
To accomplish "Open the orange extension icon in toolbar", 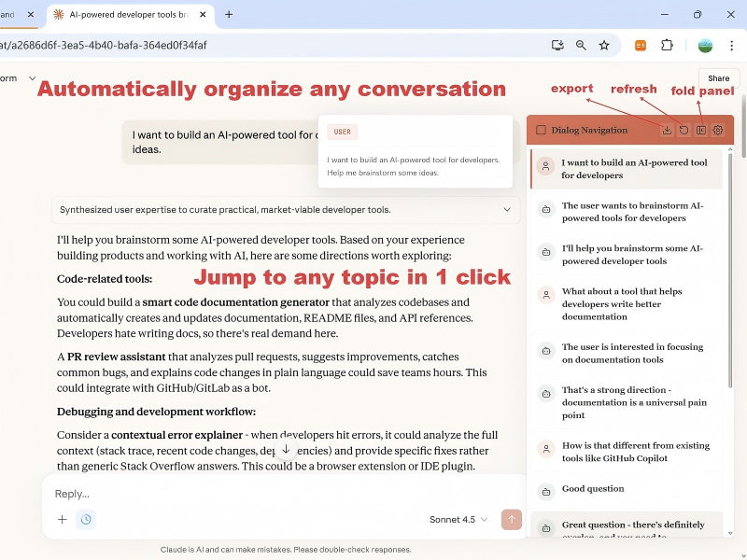I will 641,45.
